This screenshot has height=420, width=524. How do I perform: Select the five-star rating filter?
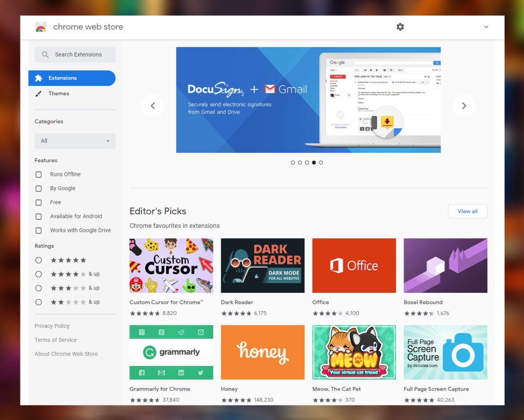[38, 260]
